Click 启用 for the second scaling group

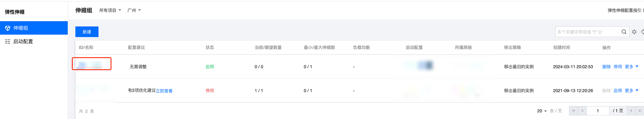(618, 91)
